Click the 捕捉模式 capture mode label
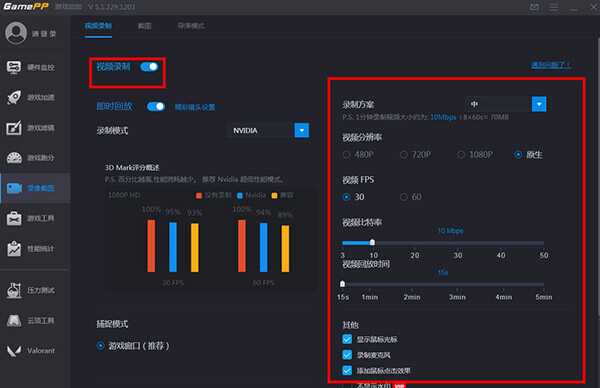Image resolution: width=600 pixels, height=388 pixels. pyautogui.click(x=112, y=324)
